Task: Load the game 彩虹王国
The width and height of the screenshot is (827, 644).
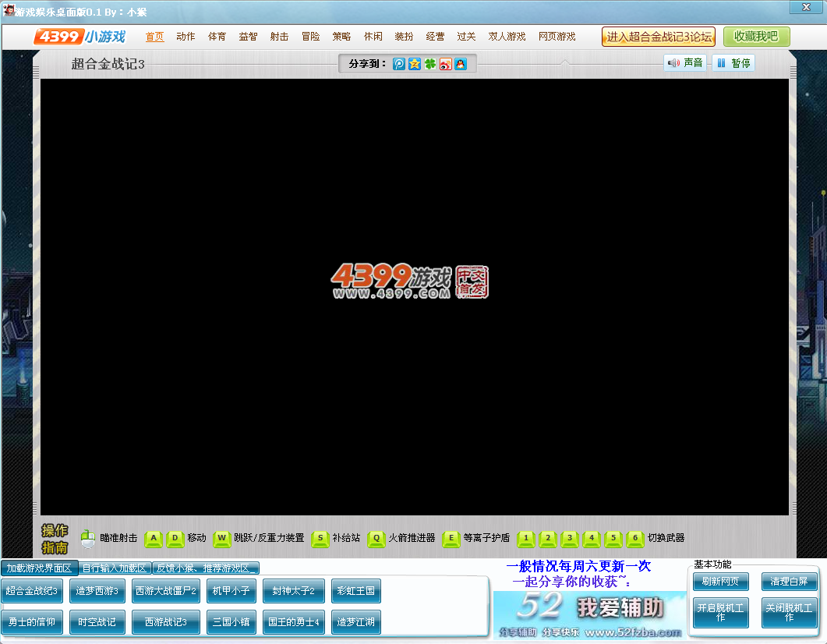Action: [356, 591]
